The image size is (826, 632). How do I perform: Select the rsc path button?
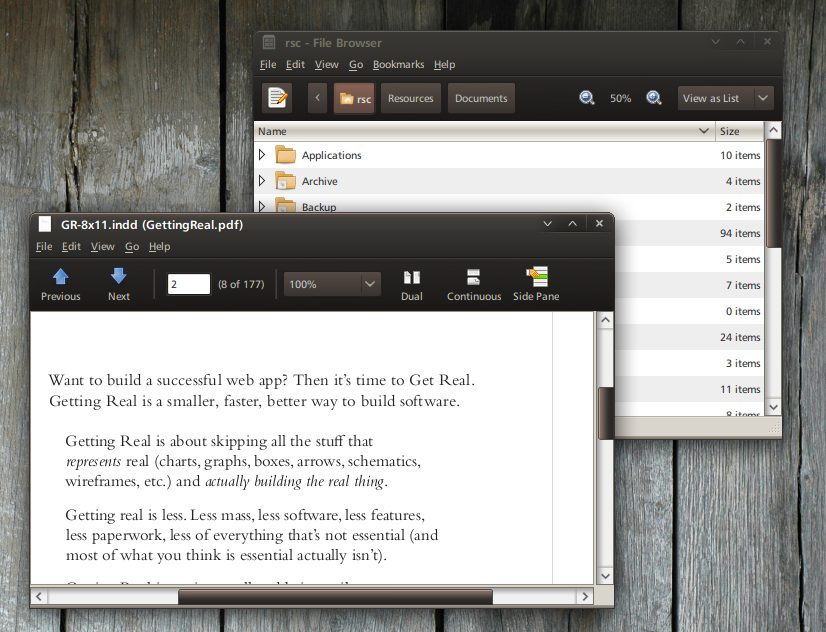coord(354,98)
